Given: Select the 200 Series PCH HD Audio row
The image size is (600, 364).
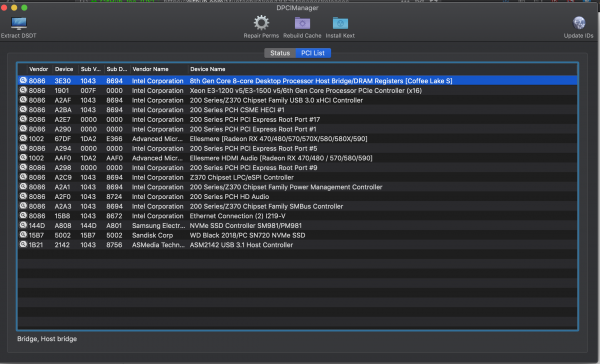Looking at the screenshot, I should click(297, 196).
